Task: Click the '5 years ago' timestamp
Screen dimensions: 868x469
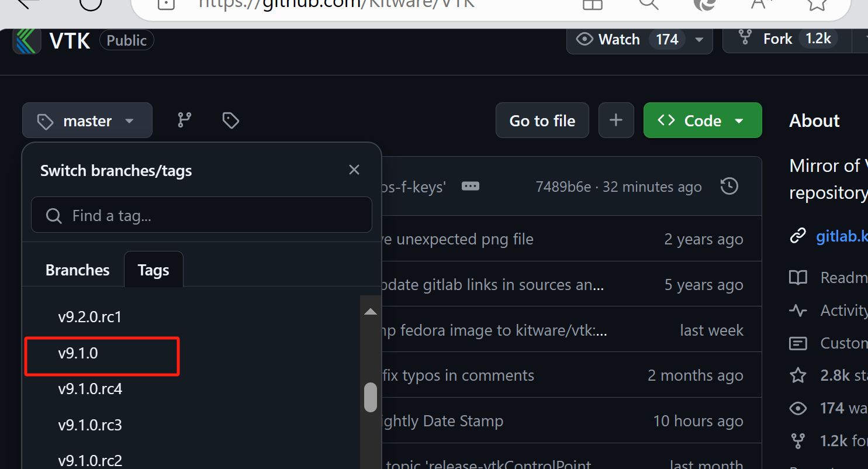Action: [x=704, y=285]
